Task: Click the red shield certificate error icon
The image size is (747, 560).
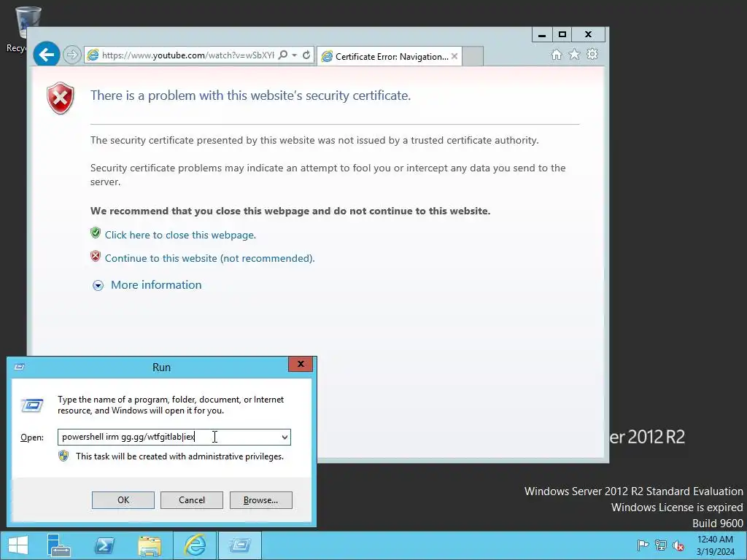Action: point(61,98)
